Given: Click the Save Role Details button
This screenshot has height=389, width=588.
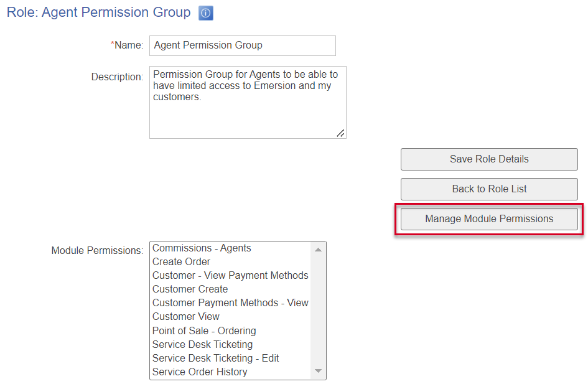Looking at the screenshot, I should coord(489,159).
